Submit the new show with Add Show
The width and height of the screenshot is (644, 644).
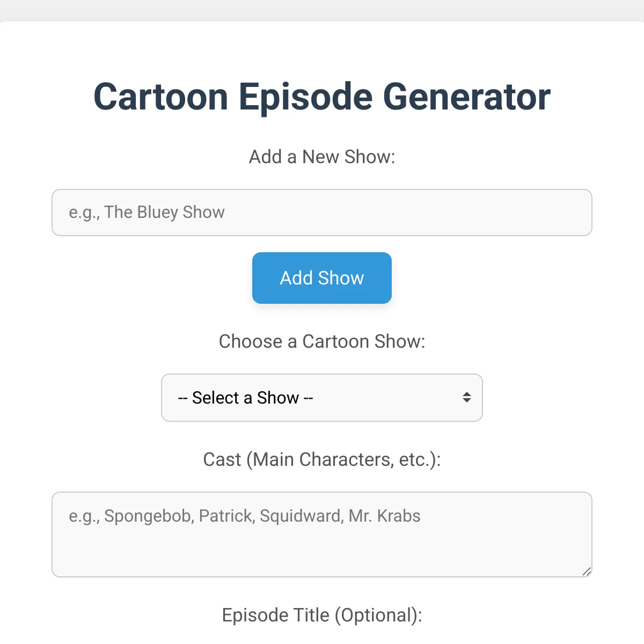(x=322, y=278)
